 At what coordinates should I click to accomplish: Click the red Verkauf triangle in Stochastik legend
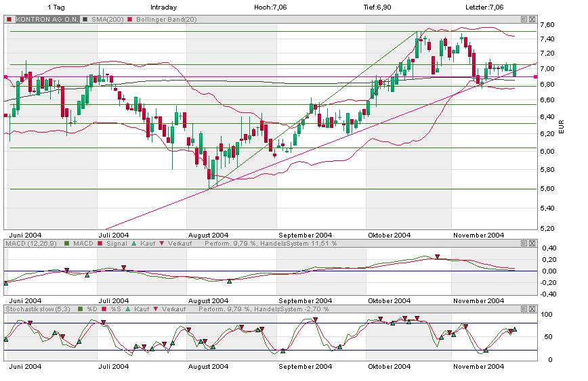pyautogui.click(x=156, y=309)
